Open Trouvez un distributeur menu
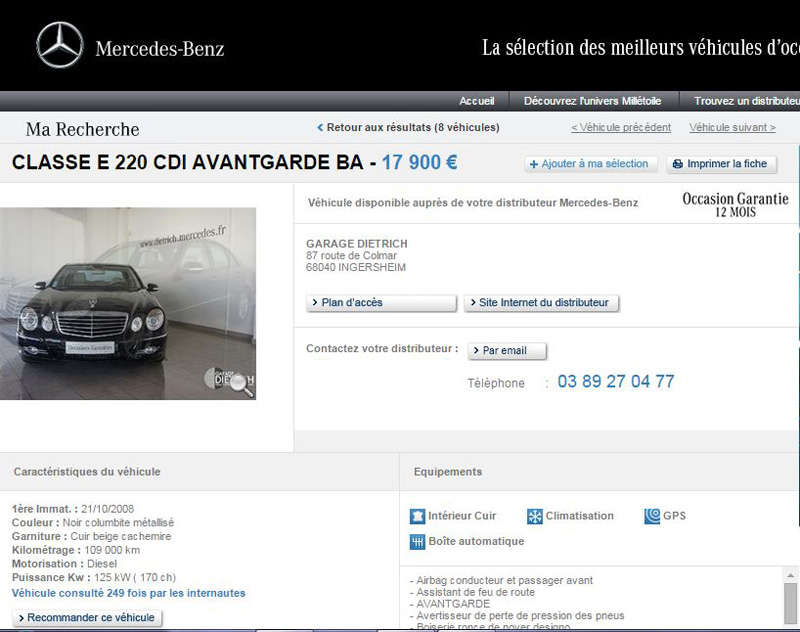Viewport: 800px width, 632px height. (x=746, y=101)
